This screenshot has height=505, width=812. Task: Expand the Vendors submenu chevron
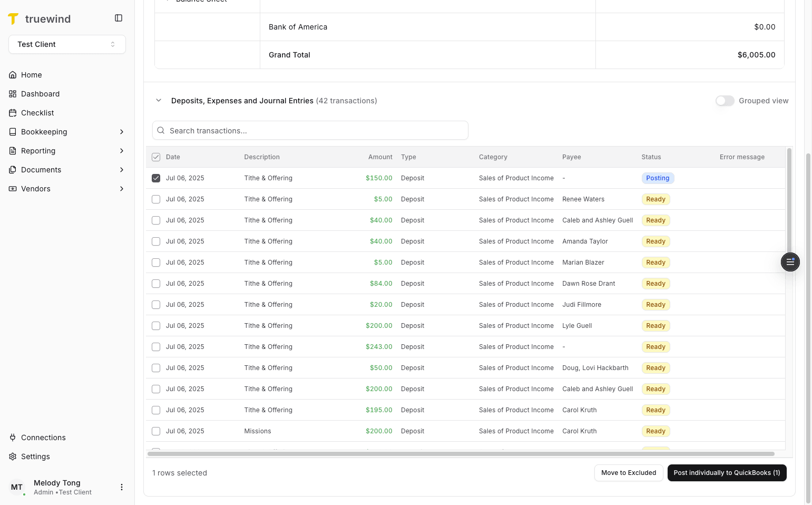coord(122,189)
